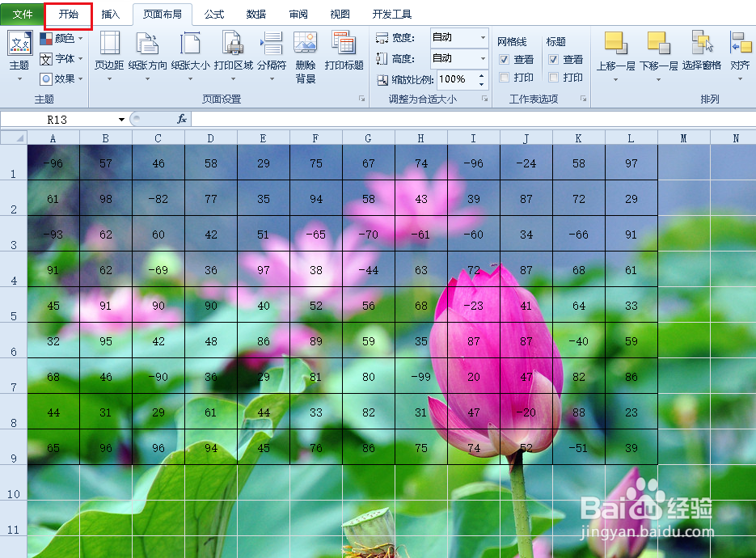Open the 宽度 (Width) dropdown showing 自动
The width and height of the screenshot is (756, 558).
484,37
